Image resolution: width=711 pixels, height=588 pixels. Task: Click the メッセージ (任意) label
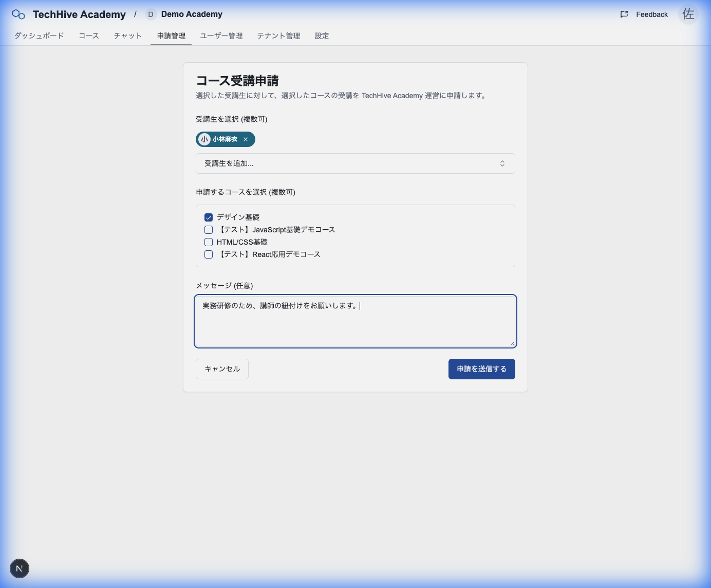224,286
